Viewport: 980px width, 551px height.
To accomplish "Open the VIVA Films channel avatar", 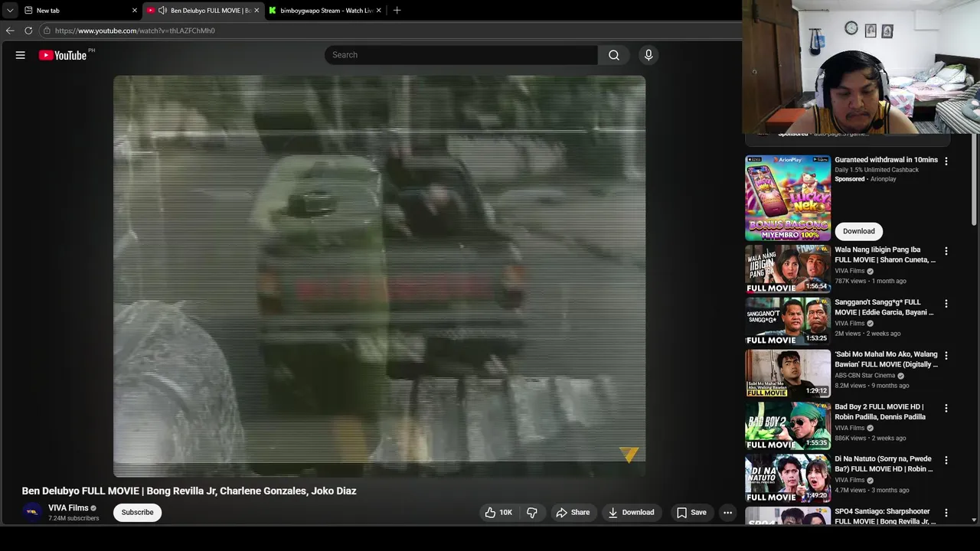I will tap(32, 512).
